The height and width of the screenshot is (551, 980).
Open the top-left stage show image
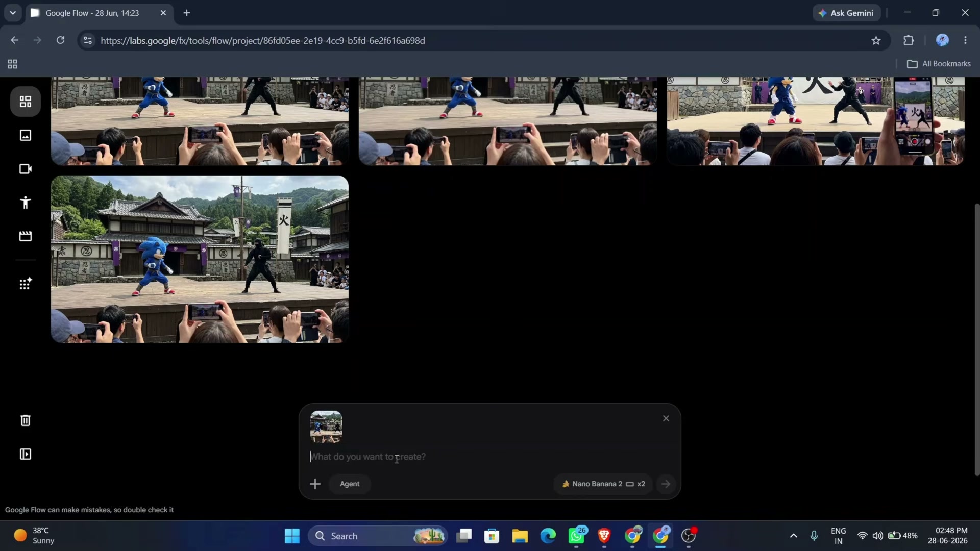coord(200,121)
